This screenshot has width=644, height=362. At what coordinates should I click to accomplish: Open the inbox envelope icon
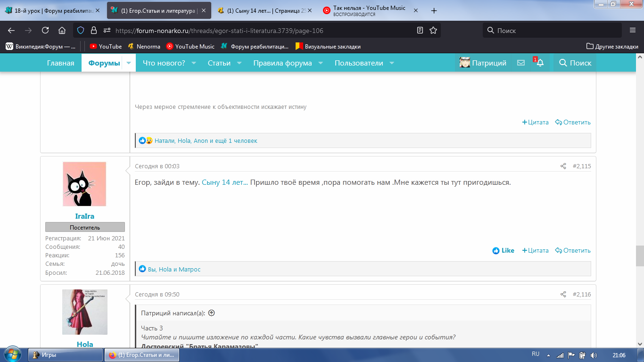coord(520,63)
